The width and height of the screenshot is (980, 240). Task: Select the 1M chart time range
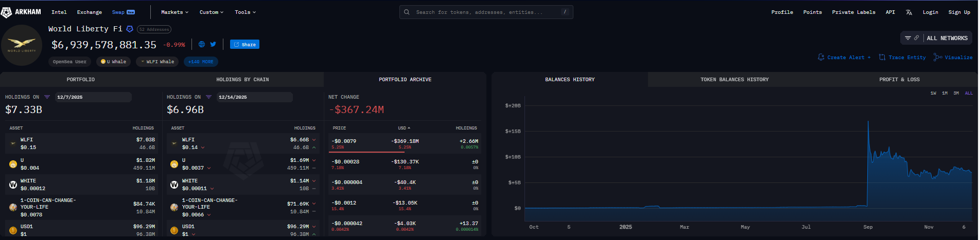(x=944, y=93)
